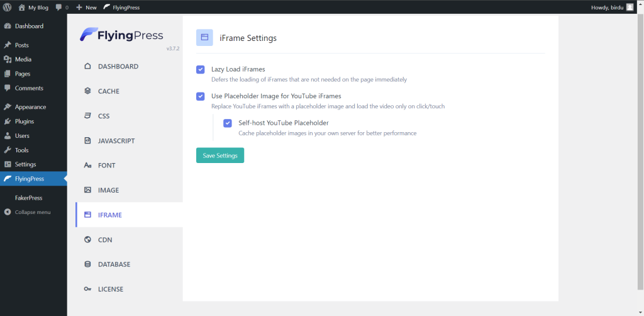The height and width of the screenshot is (316, 644).
Task: Select the IFRAME tab
Action: tap(129, 215)
